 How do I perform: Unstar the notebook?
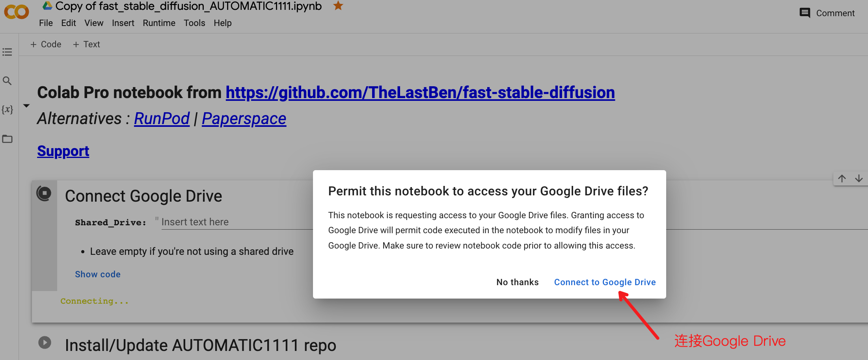pyautogui.click(x=338, y=6)
